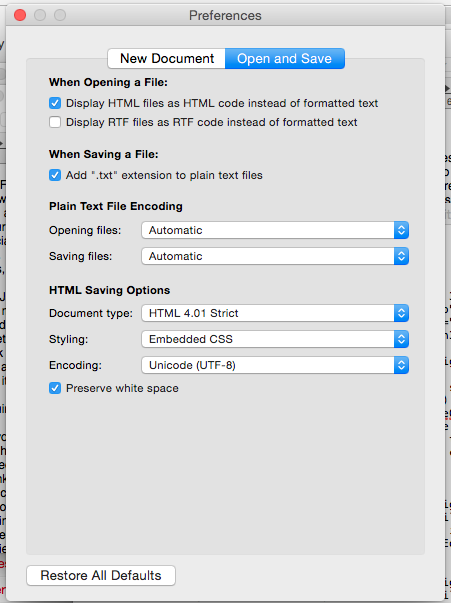This screenshot has height=603, width=451.
Task: Click the Preferences window title bar
Action: [x=225, y=15]
